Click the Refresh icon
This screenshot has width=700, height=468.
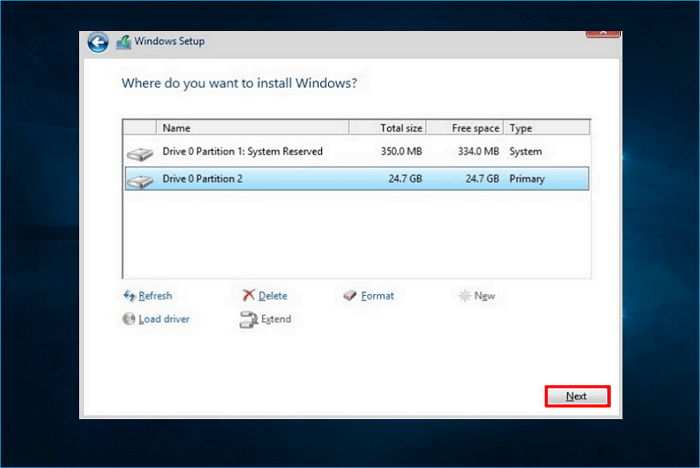pyautogui.click(x=128, y=296)
